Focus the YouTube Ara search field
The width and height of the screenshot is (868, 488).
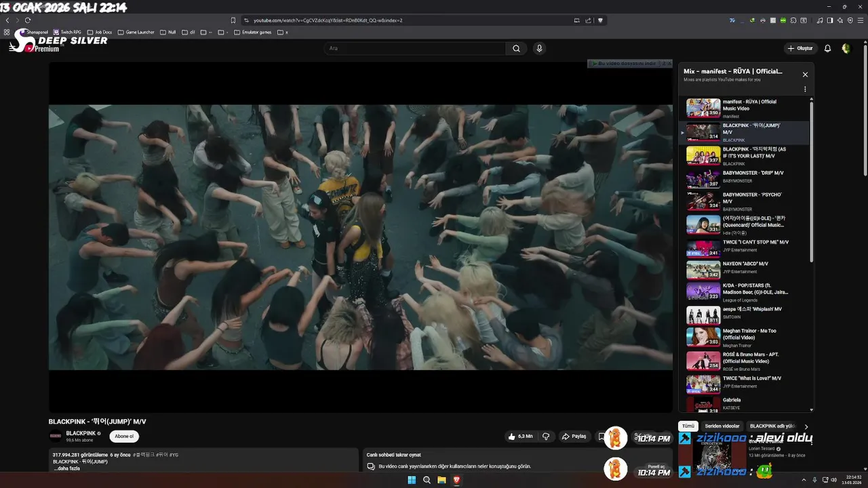click(x=415, y=48)
